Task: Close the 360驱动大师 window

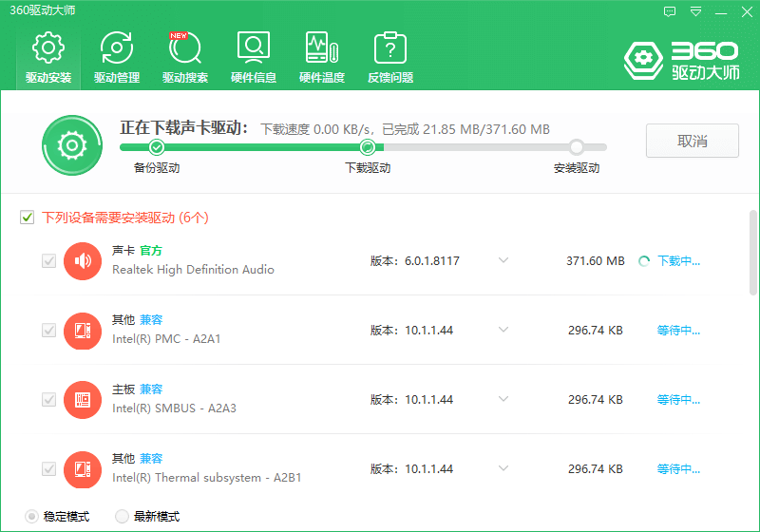Action: pyautogui.click(x=747, y=11)
